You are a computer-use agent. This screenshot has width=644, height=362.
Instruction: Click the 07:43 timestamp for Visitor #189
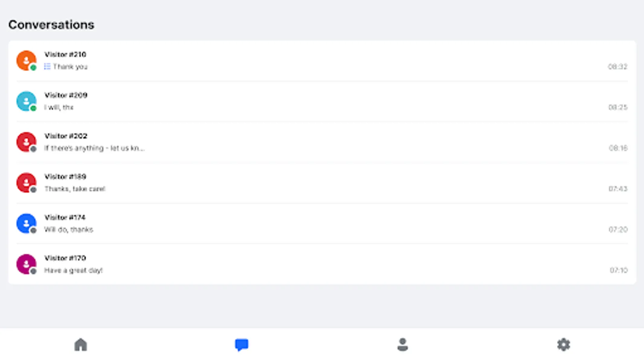[617, 189]
